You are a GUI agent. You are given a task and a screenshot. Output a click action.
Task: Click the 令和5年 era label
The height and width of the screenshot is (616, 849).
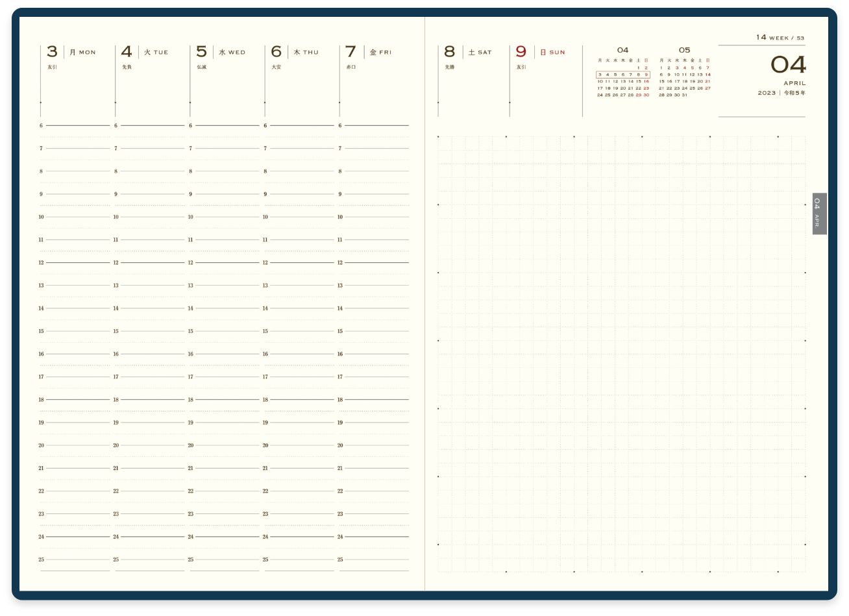pos(794,93)
